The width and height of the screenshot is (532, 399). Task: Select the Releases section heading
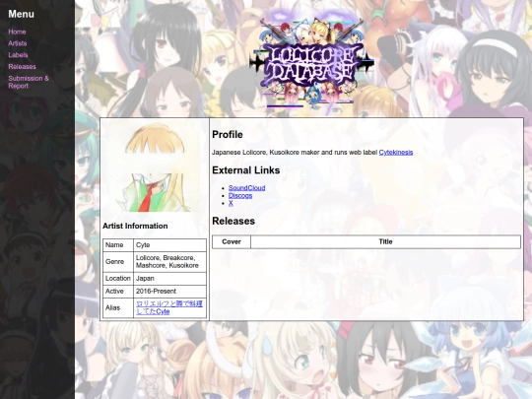pos(233,222)
